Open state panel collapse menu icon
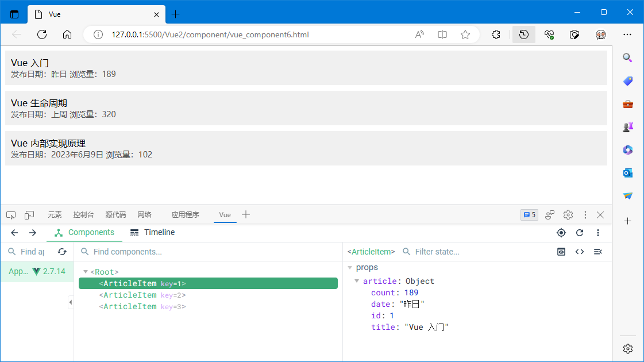The width and height of the screenshot is (644, 362). coord(598,252)
